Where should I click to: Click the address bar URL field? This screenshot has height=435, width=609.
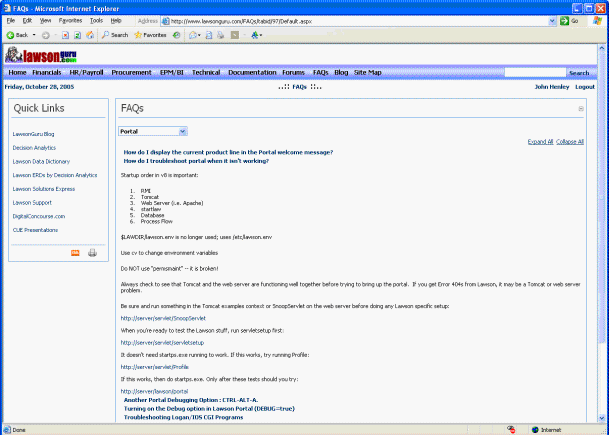[x=359, y=21]
